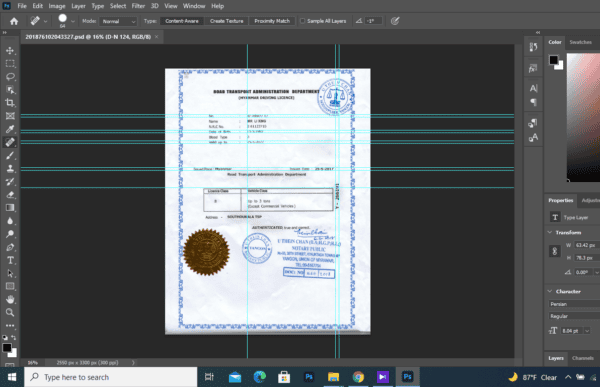The width and height of the screenshot is (600, 387).
Task: Click the healing brush angle input field
Action: pyautogui.click(x=373, y=21)
